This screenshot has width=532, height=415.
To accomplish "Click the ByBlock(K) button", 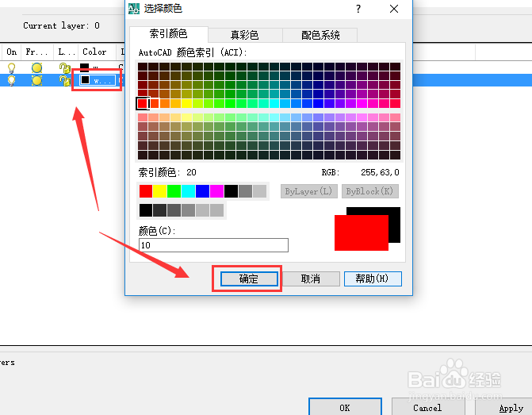I will point(369,191).
